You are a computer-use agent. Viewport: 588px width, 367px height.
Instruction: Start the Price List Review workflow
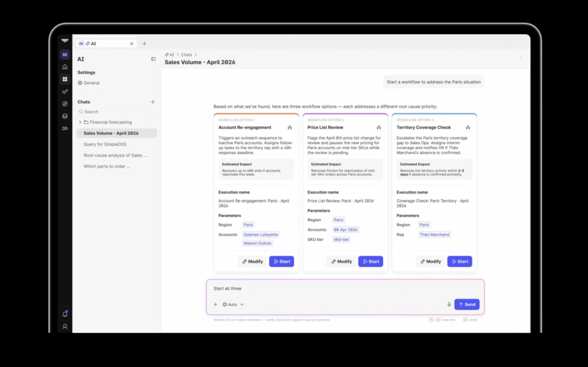(370, 261)
